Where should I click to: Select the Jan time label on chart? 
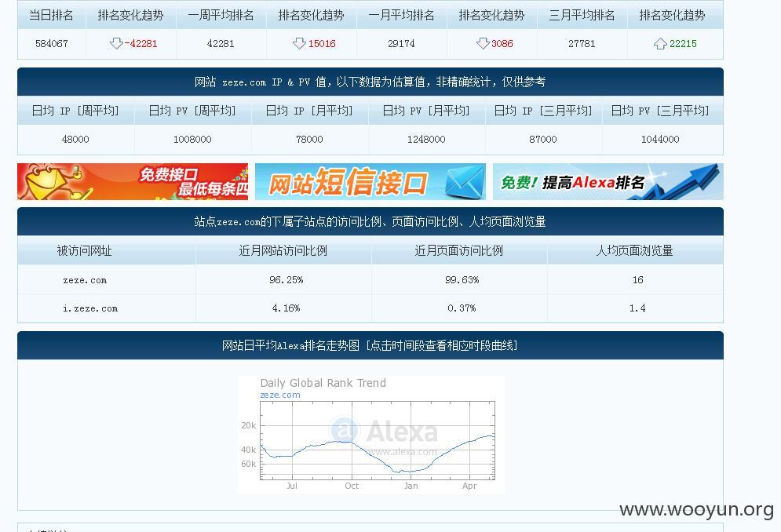click(x=411, y=486)
